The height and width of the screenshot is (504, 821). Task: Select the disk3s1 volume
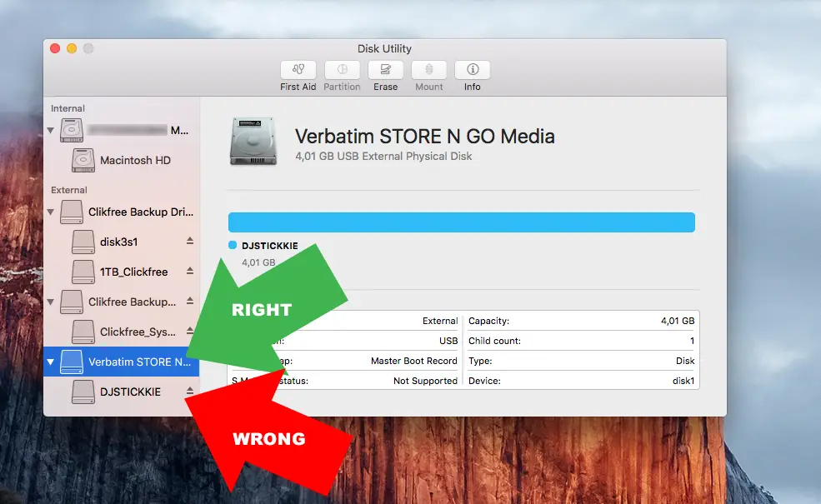click(x=122, y=242)
